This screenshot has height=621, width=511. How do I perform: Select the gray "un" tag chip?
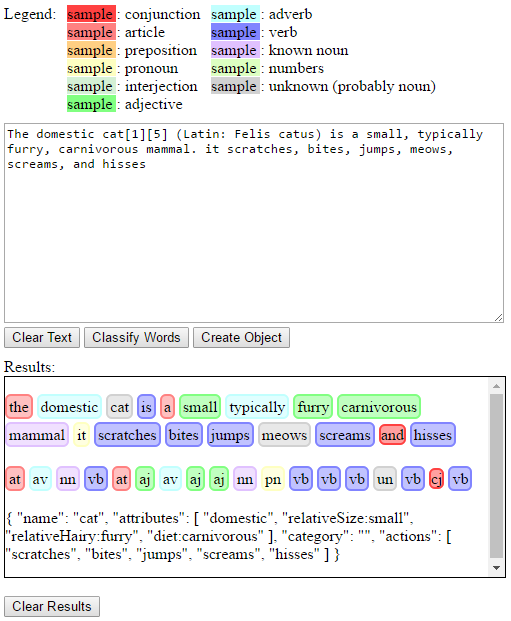[x=385, y=479]
